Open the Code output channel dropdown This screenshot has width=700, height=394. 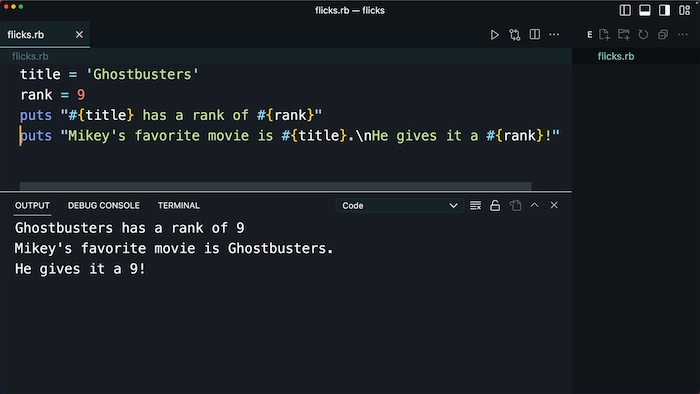400,206
